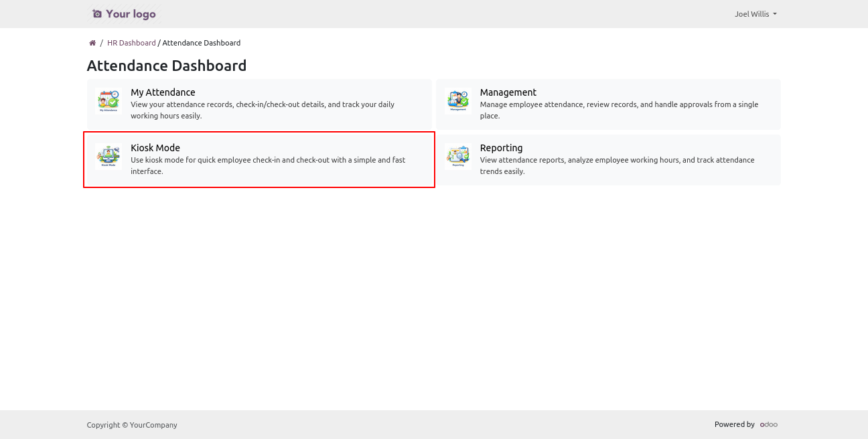868x439 pixels.
Task: Click the "Your logo" text in the header
Action: (x=131, y=14)
